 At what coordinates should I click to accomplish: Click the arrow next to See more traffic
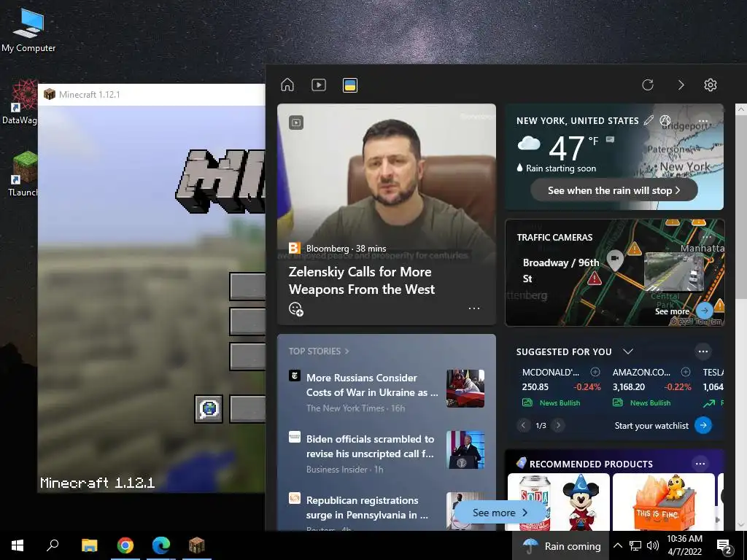(705, 311)
